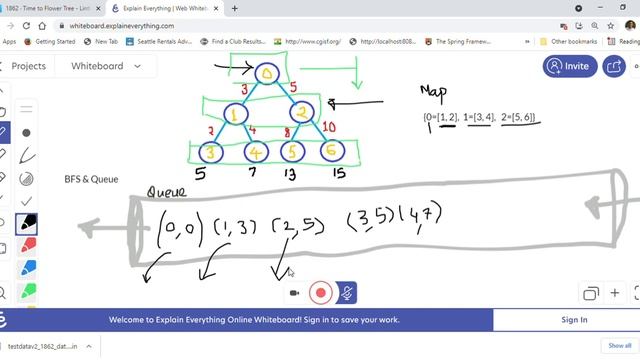Toggle the muted microphone button

[346, 293]
